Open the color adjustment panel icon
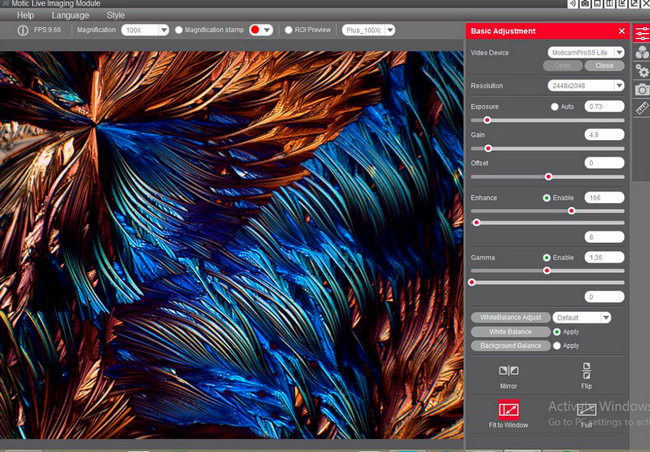The width and height of the screenshot is (650, 452). (x=641, y=52)
